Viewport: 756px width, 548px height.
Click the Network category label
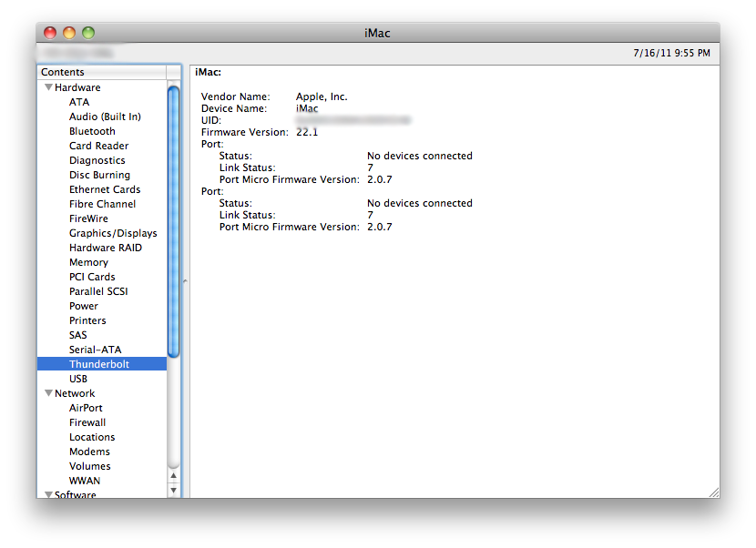tap(75, 393)
